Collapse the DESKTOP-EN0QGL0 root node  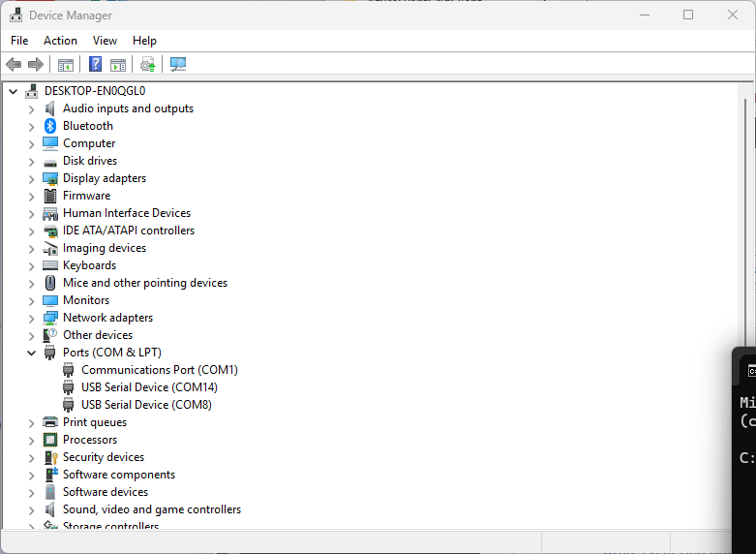point(13,91)
